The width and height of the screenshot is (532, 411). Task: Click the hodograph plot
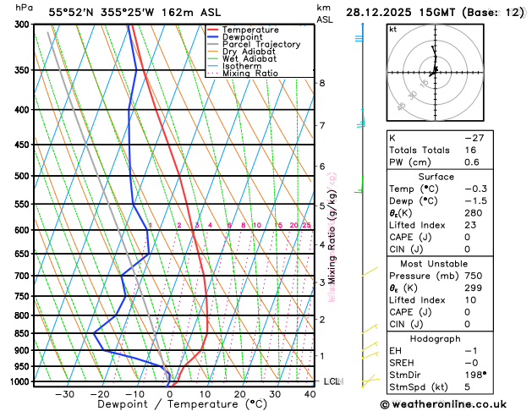(435, 73)
